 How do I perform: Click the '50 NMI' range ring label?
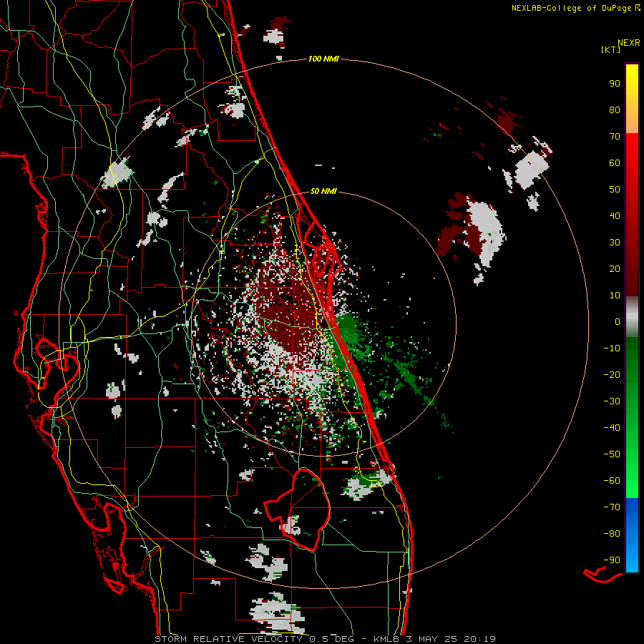(323, 191)
